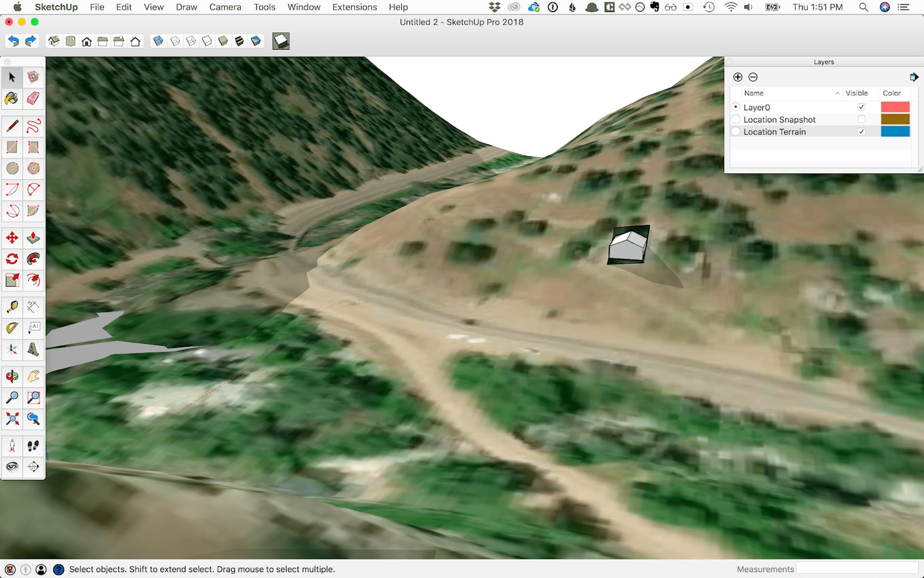This screenshot has height=578, width=924.
Task: Open the Layers panel details flyout
Action: point(913,77)
